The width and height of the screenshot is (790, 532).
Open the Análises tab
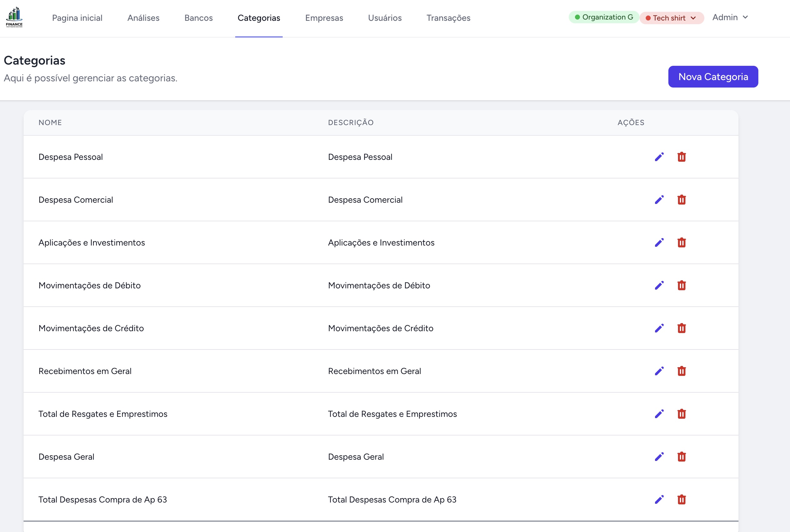(x=143, y=18)
